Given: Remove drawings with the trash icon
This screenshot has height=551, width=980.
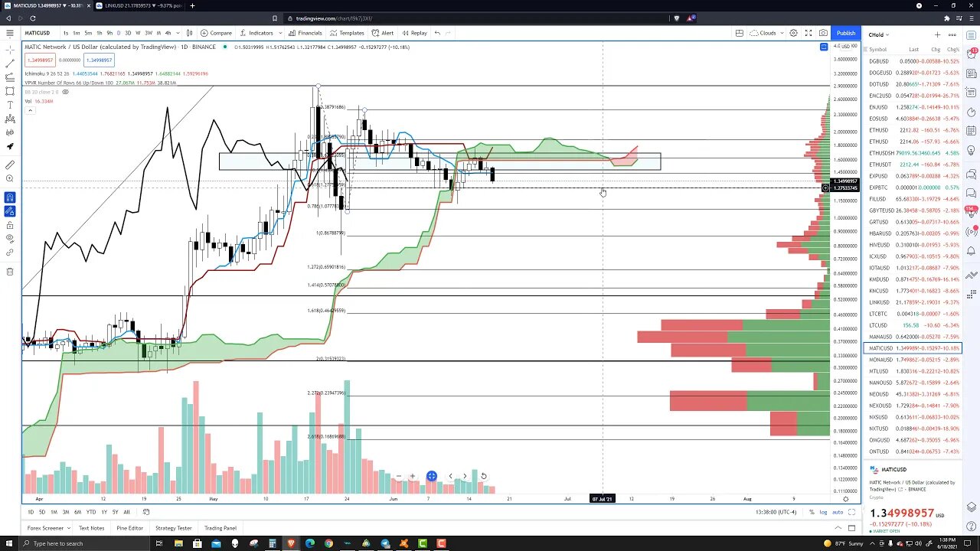Looking at the screenshot, I should (9, 271).
